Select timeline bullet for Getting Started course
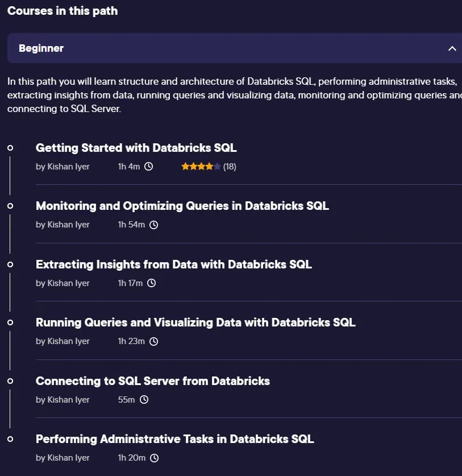This screenshot has width=462, height=476. [10, 148]
